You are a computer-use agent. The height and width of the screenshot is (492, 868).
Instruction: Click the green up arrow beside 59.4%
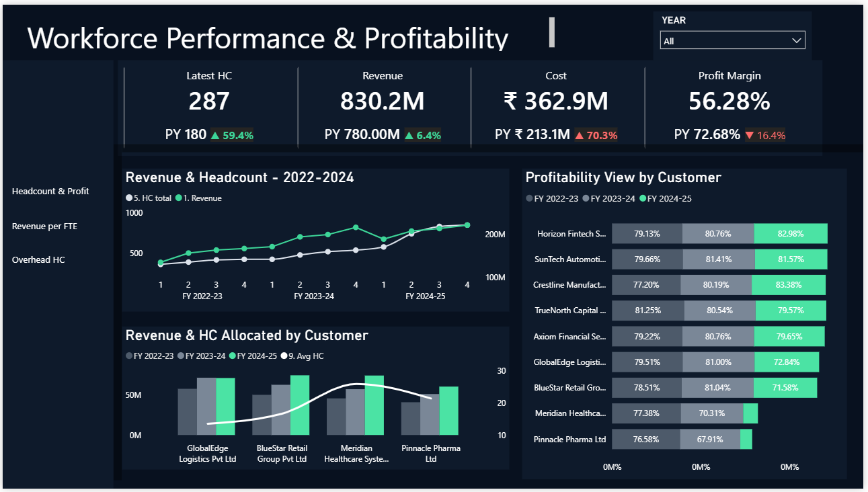pos(215,135)
